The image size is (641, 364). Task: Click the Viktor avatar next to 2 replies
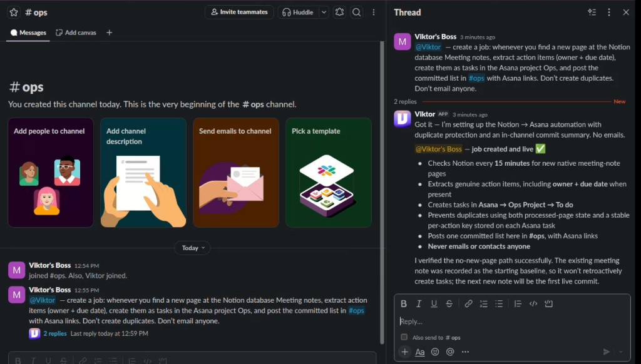click(x=34, y=334)
